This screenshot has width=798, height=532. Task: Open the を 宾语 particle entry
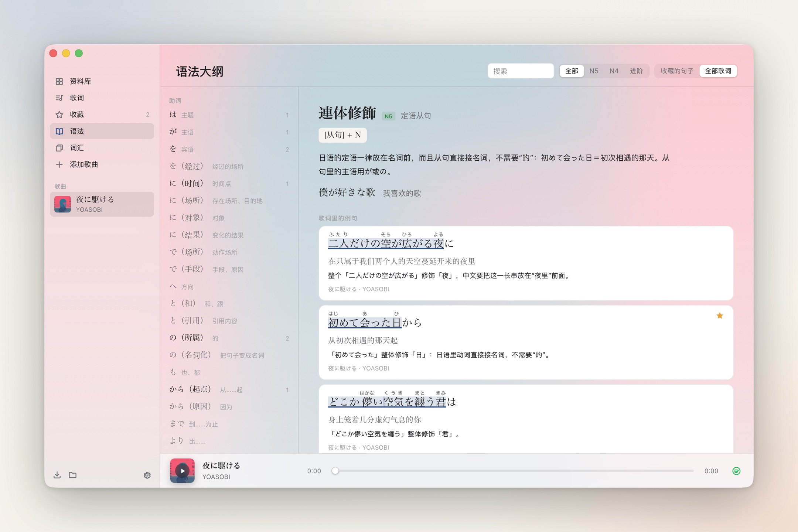tap(229, 149)
